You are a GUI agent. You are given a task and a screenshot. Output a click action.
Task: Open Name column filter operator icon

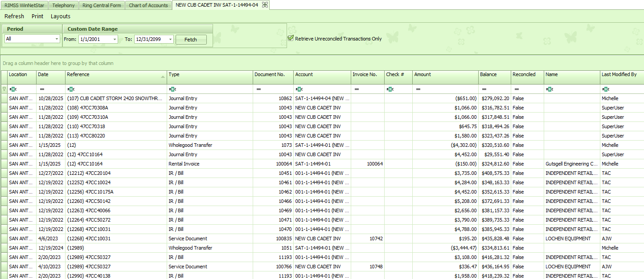tap(550, 89)
